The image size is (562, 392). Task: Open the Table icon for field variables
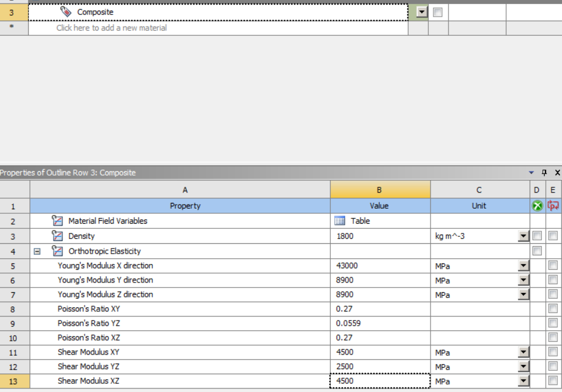pos(340,221)
